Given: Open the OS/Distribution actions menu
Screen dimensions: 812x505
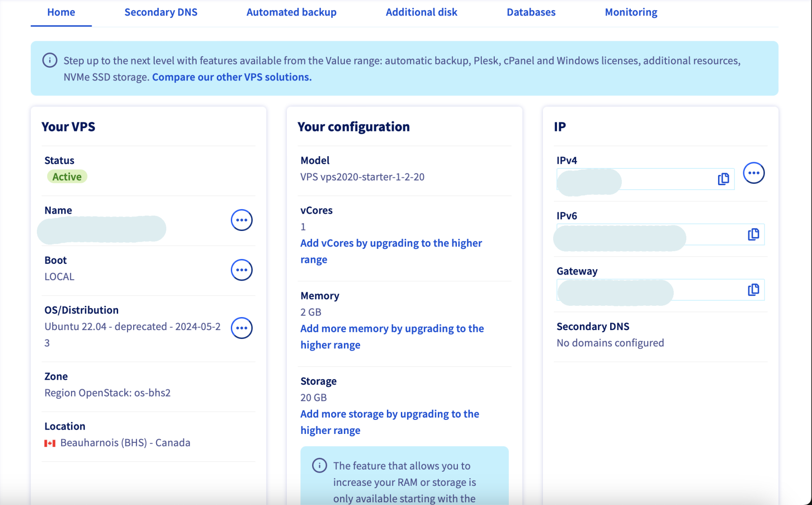Looking at the screenshot, I should (x=242, y=328).
